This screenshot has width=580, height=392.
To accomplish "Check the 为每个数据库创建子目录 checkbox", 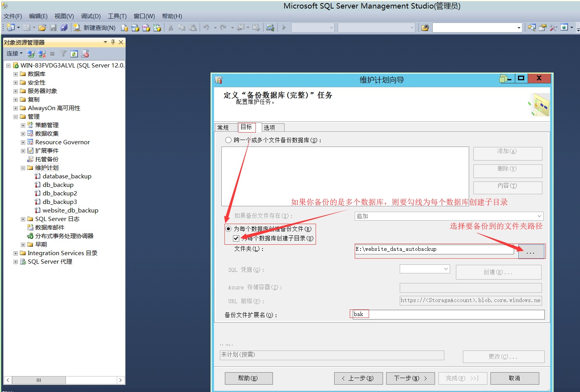I will coord(236,238).
